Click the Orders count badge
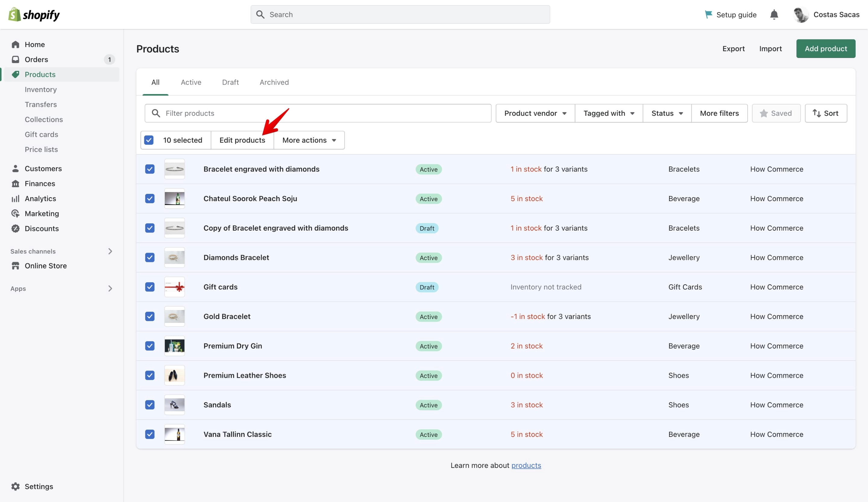This screenshot has height=502, width=868. pos(109,59)
